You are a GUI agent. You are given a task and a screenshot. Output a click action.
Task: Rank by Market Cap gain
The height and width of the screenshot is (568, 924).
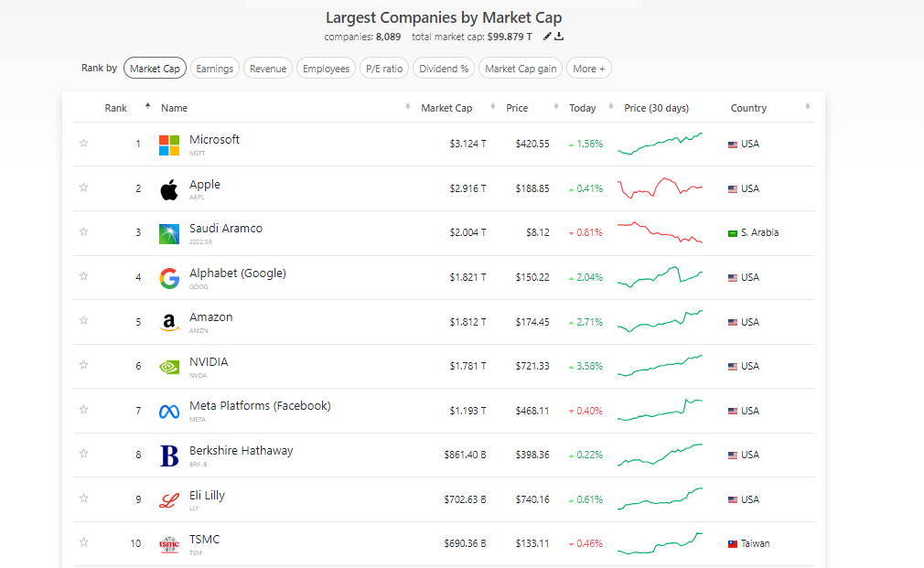tap(521, 69)
